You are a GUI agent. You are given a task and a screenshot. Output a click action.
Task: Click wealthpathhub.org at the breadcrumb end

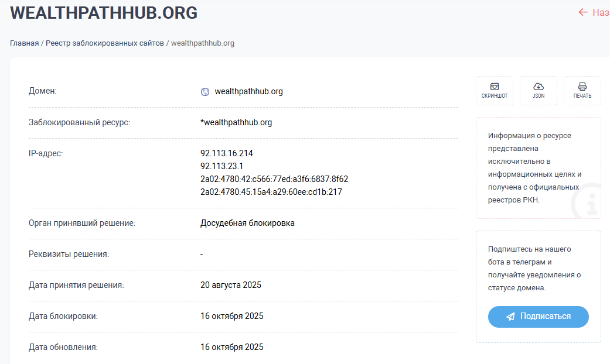click(x=203, y=43)
